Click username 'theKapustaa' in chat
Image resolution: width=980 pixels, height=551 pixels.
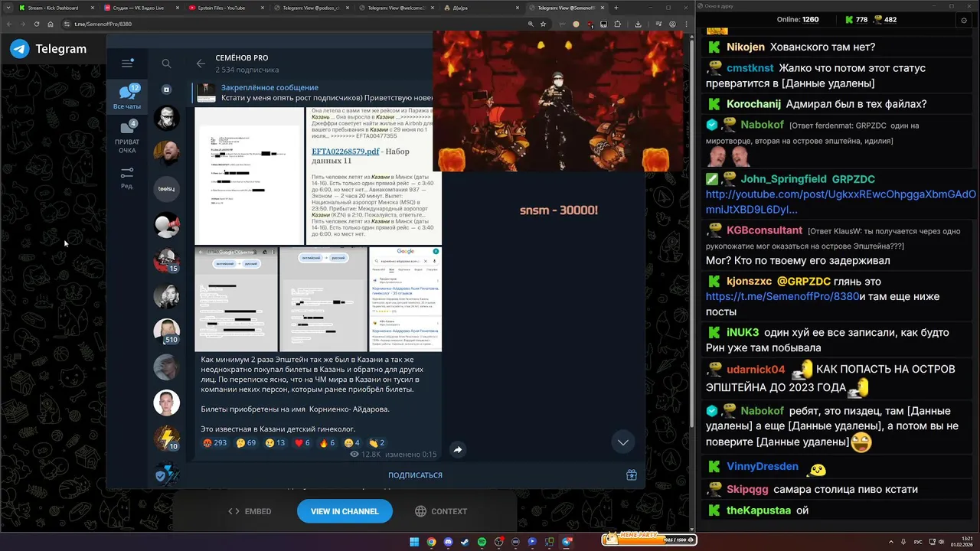point(757,510)
